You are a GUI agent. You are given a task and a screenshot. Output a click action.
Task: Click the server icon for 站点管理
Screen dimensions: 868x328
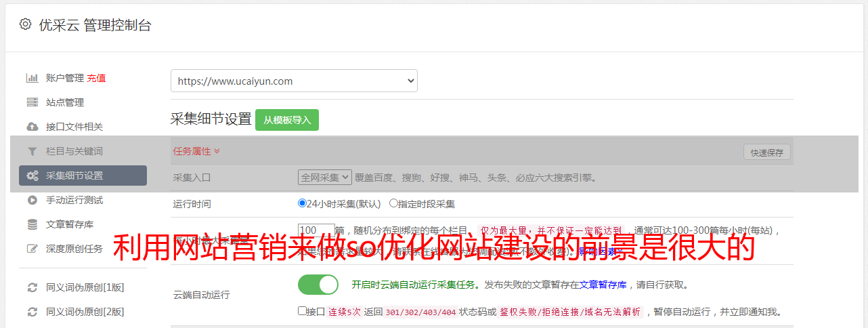(x=32, y=102)
